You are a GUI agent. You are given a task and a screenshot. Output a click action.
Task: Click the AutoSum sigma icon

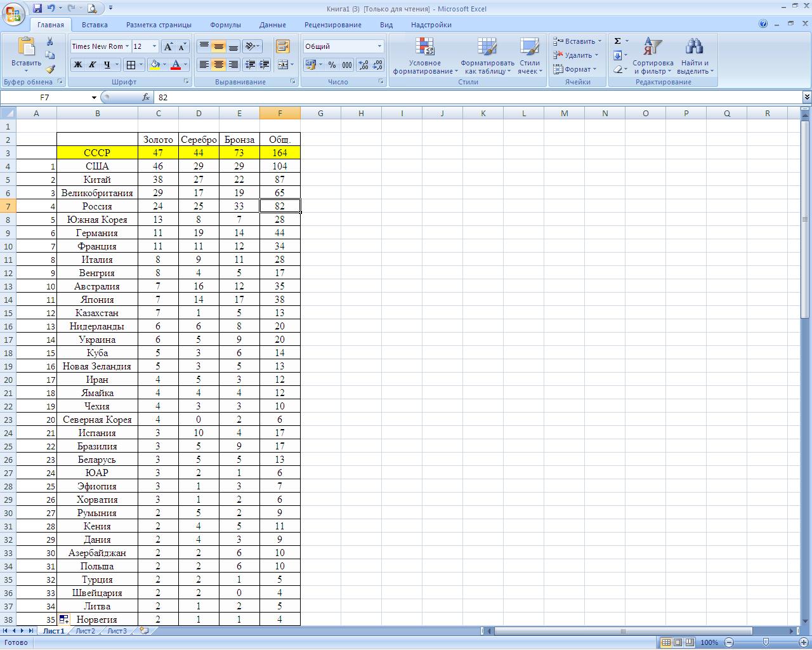617,41
